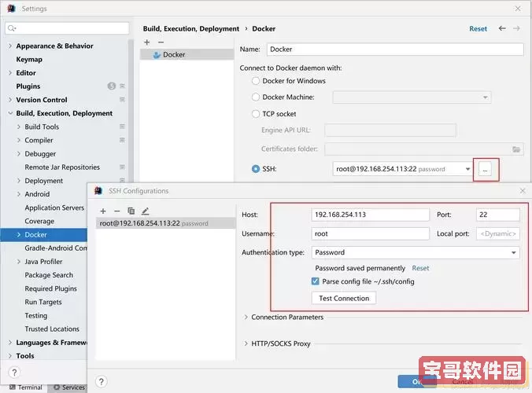Navigate forward with the right arrow
532x393 pixels.
click(x=516, y=28)
